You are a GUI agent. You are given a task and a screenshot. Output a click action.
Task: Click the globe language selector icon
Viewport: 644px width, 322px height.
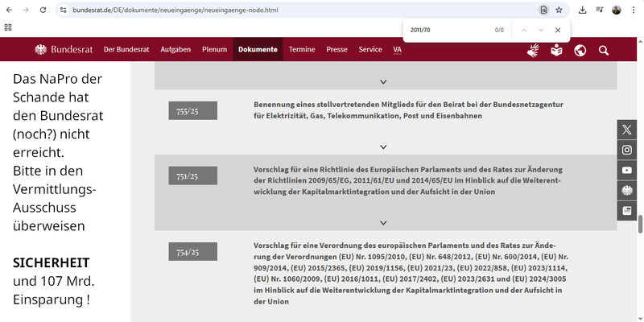click(x=580, y=50)
